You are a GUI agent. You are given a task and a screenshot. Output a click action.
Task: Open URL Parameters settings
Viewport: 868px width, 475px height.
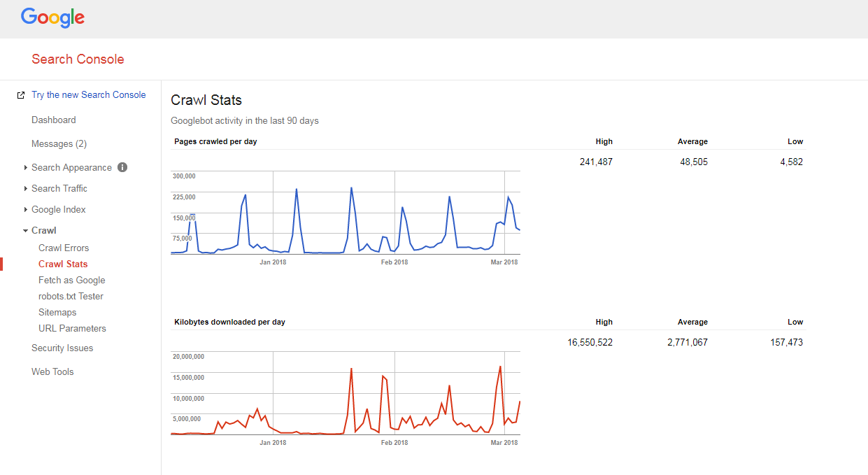pos(72,329)
